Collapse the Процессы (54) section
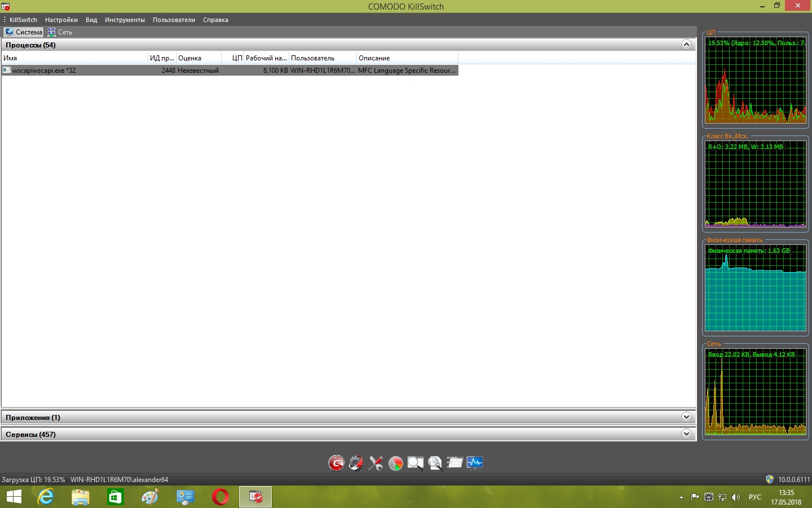Screen dimensions: 812x508 pos(686,45)
